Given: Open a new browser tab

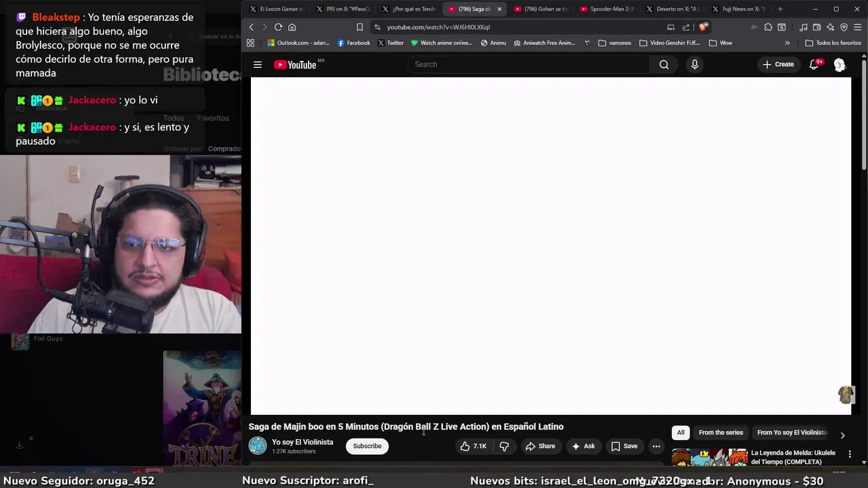Looking at the screenshot, I should (x=780, y=9).
